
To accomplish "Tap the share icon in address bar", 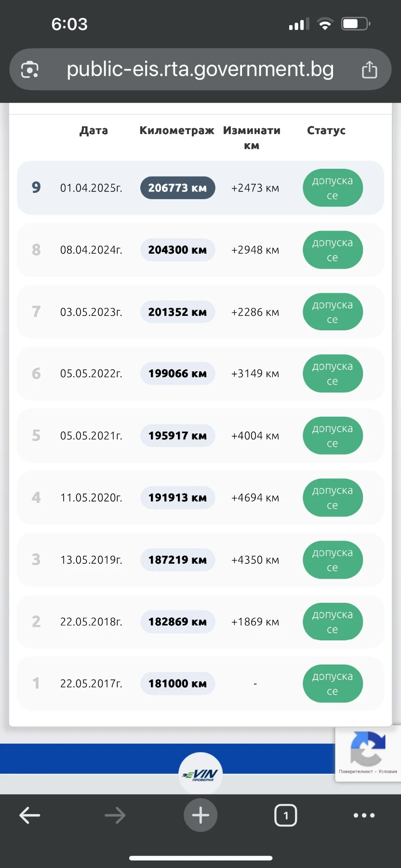I will click(369, 69).
